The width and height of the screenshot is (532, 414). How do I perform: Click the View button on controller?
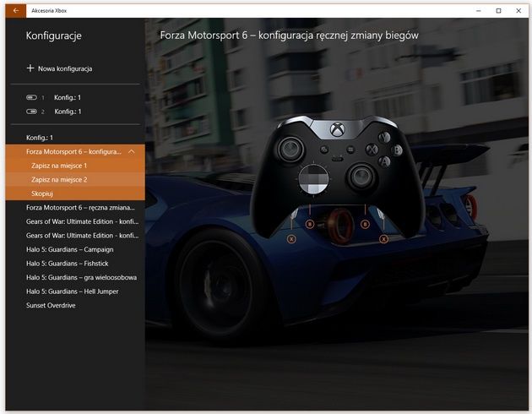point(324,150)
